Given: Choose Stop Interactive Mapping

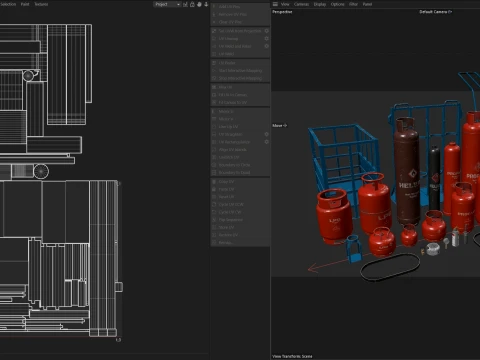Looking at the screenshot, I should 240,78.
